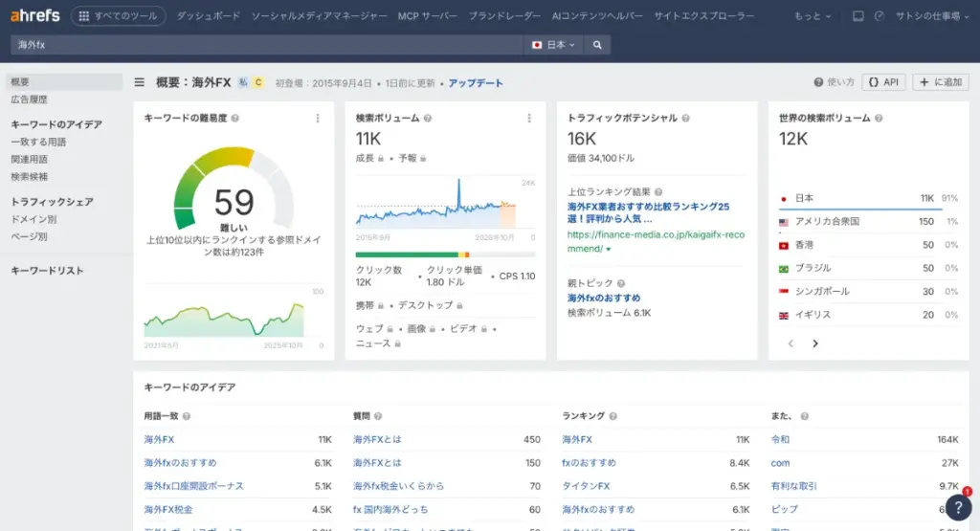Click the keyword search input field
Viewport: 980px width, 531px height.
pos(268,45)
